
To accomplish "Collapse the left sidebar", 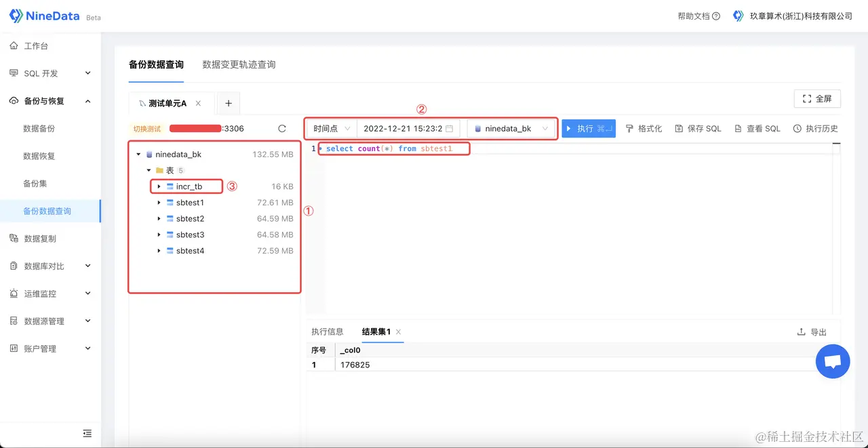I will point(87,433).
